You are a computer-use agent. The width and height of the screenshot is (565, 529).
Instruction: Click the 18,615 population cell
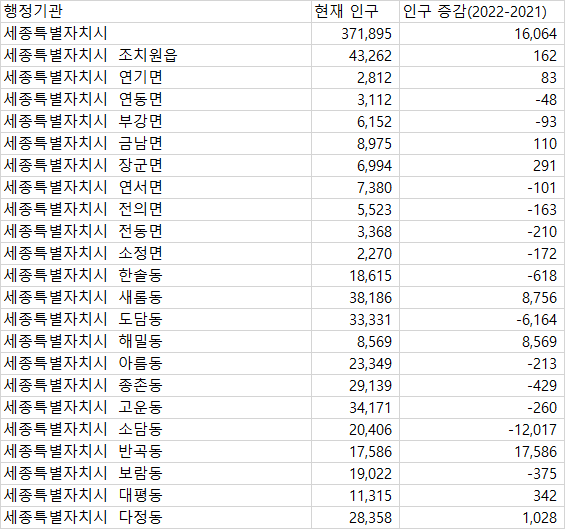[x=355, y=276]
